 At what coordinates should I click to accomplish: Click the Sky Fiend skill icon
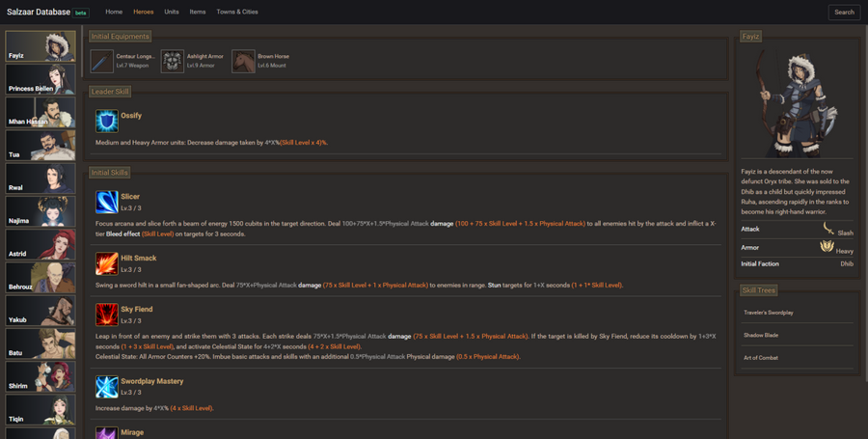[x=107, y=315]
